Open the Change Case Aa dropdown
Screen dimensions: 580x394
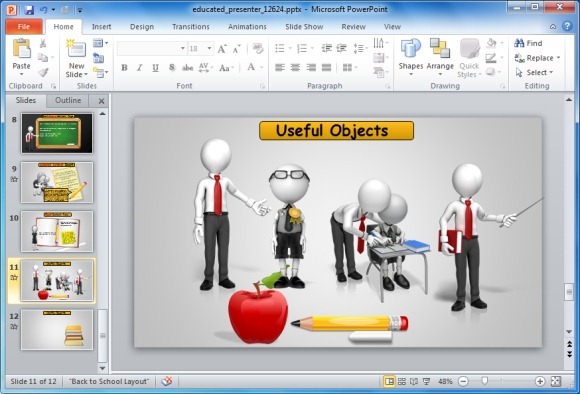pyautogui.click(x=226, y=68)
